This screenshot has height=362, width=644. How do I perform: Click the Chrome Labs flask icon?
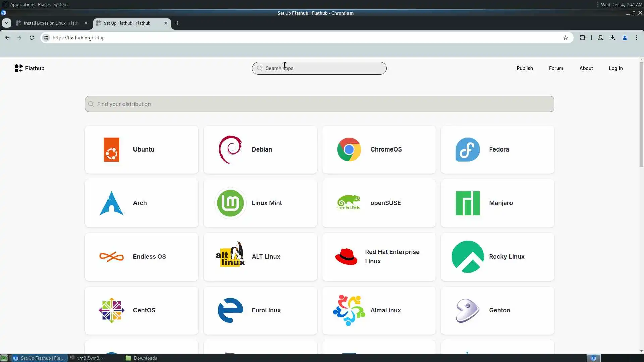pyautogui.click(x=600, y=38)
